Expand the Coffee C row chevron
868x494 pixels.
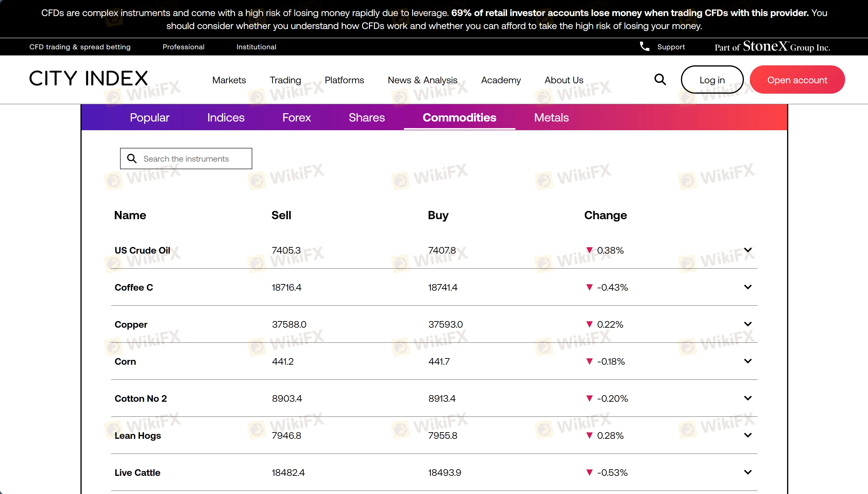(747, 287)
